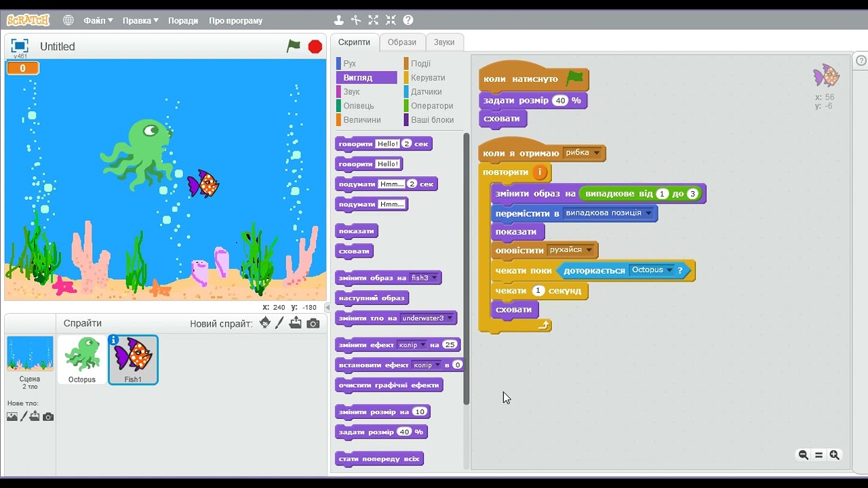Open the Файл menu
The width and height of the screenshot is (868, 488).
(x=98, y=20)
